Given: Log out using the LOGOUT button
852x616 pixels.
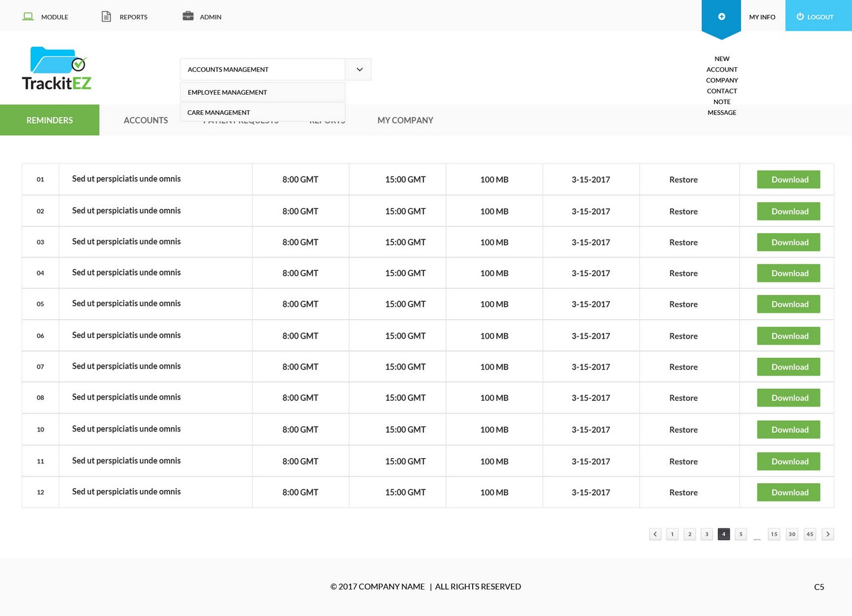Looking at the screenshot, I should (818, 17).
